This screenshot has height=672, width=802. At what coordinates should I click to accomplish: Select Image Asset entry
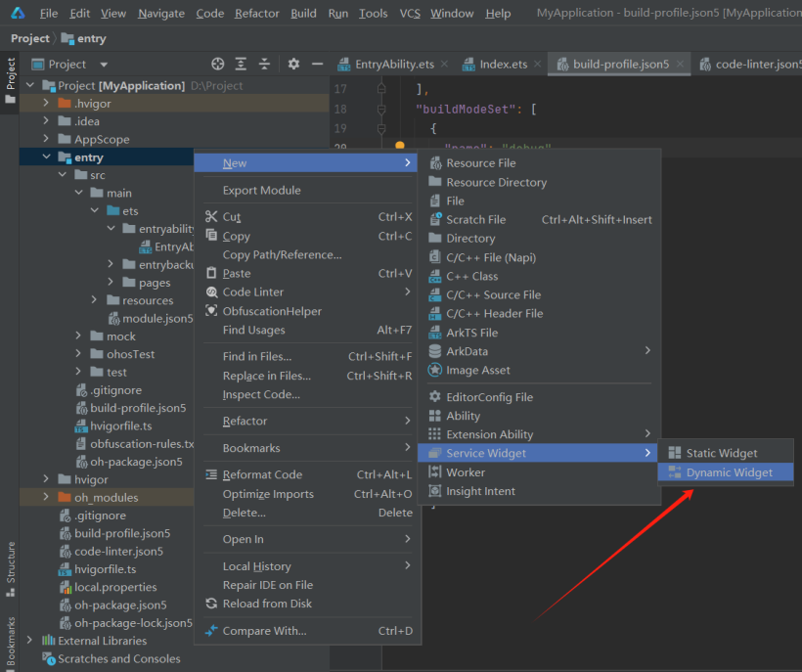[x=539, y=370]
